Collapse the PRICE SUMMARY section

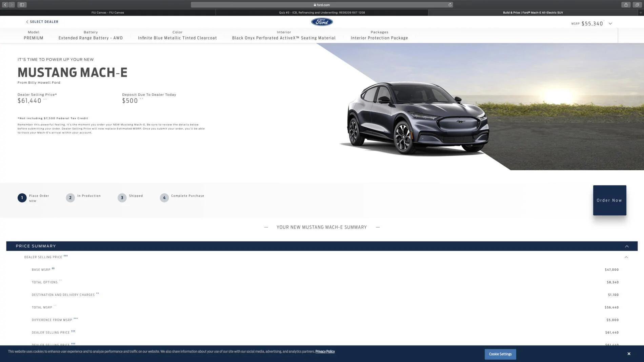point(627,246)
